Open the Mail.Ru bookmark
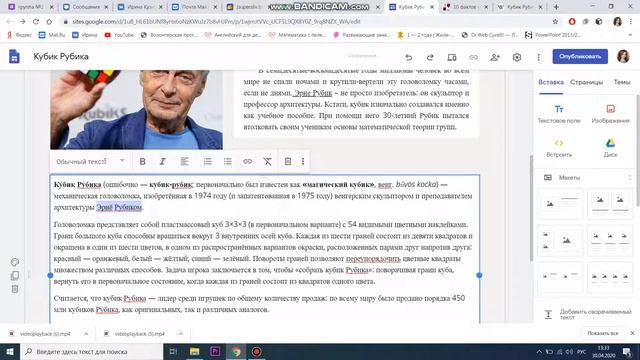This screenshot has height=360, width=640. (x=52, y=35)
